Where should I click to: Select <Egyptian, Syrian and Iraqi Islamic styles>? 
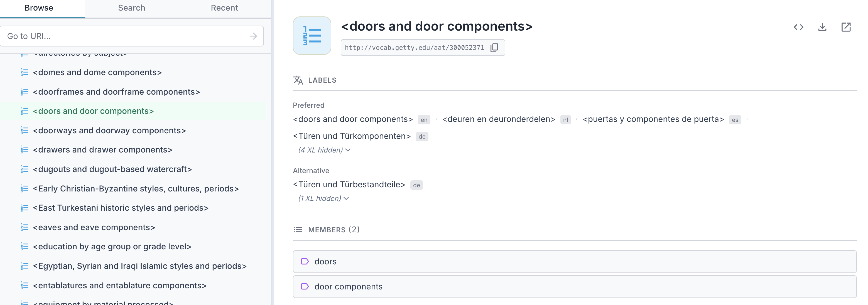click(x=139, y=266)
